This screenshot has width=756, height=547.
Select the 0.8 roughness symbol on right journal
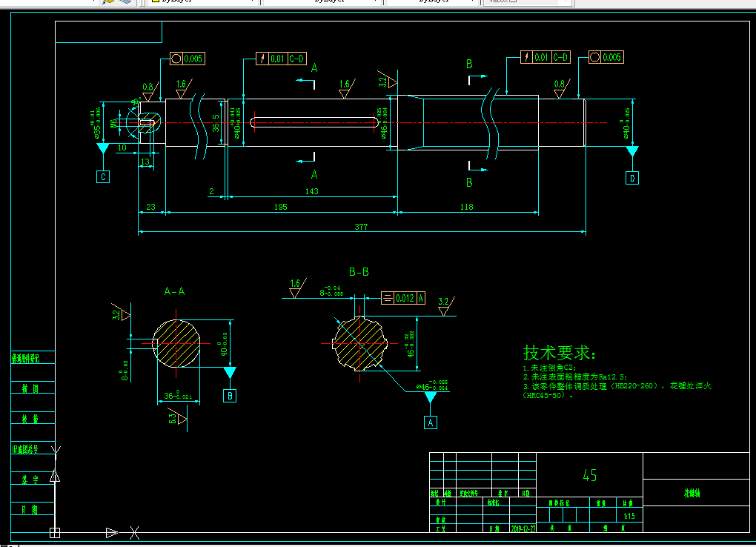click(562, 88)
